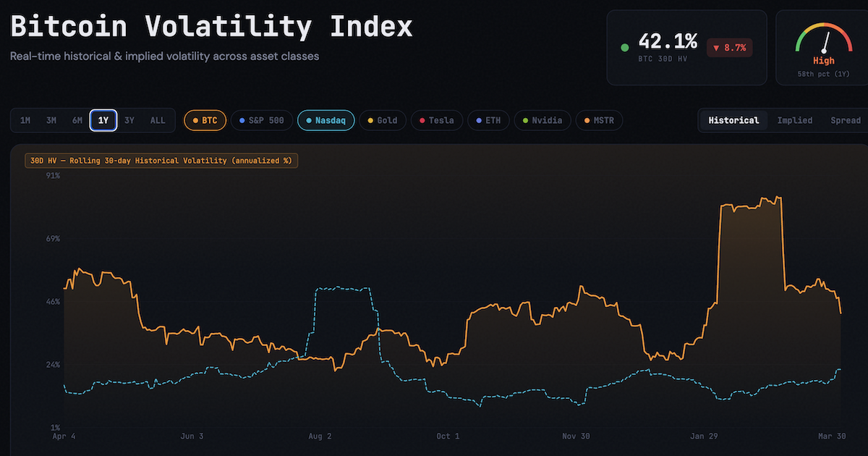Select the 1M time range
This screenshot has width=868, height=456.
[25, 120]
